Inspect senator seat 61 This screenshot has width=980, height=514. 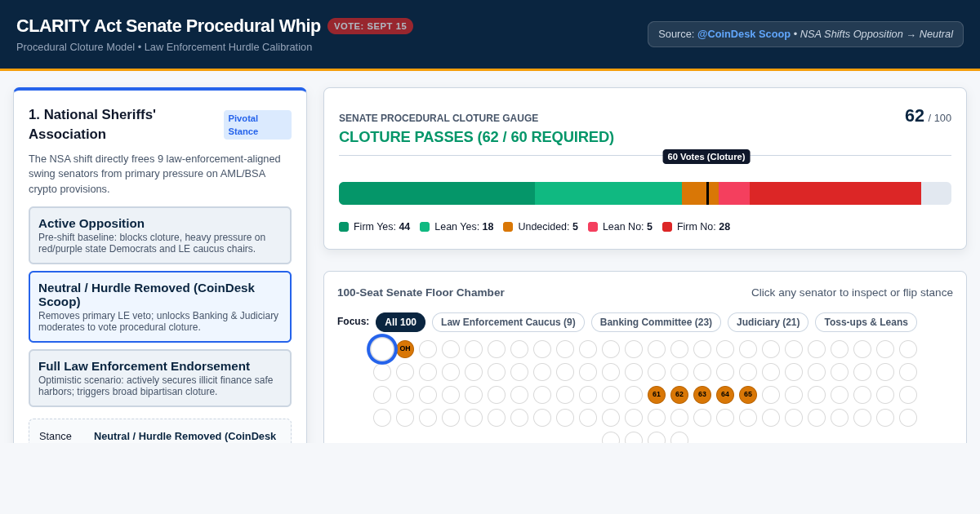point(657,395)
